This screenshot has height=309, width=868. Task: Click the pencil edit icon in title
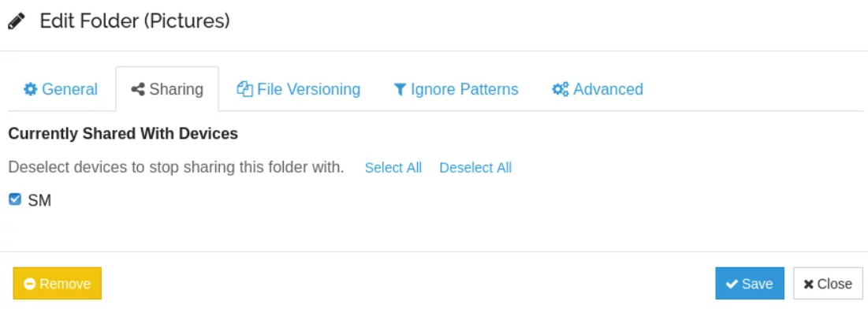(x=16, y=21)
